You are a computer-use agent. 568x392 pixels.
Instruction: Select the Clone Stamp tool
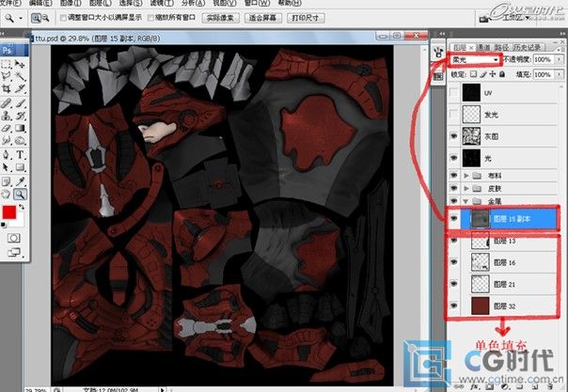(x=7, y=116)
